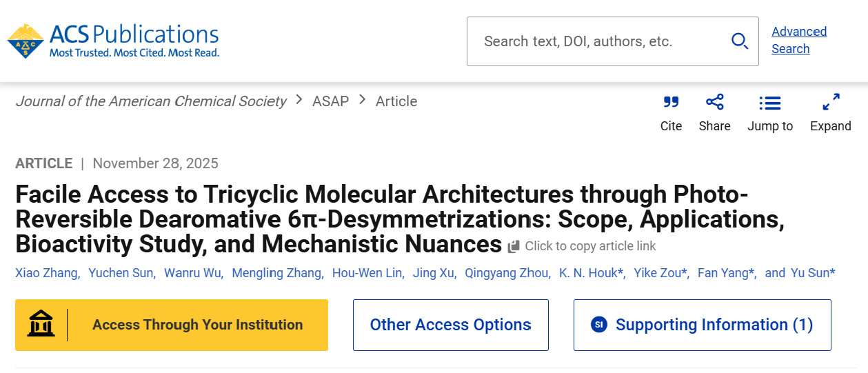The width and height of the screenshot is (868, 373).
Task: Click the ACS Publications logo
Action: coord(113,41)
